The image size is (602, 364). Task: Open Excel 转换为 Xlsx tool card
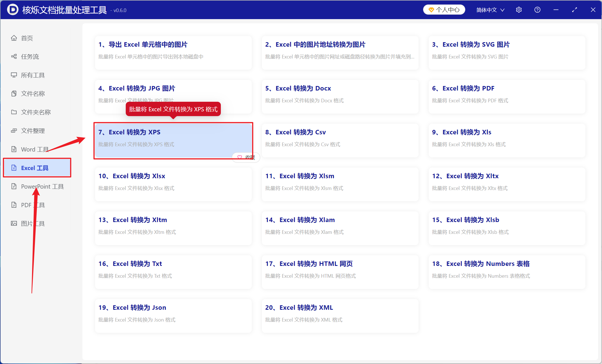click(x=173, y=184)
